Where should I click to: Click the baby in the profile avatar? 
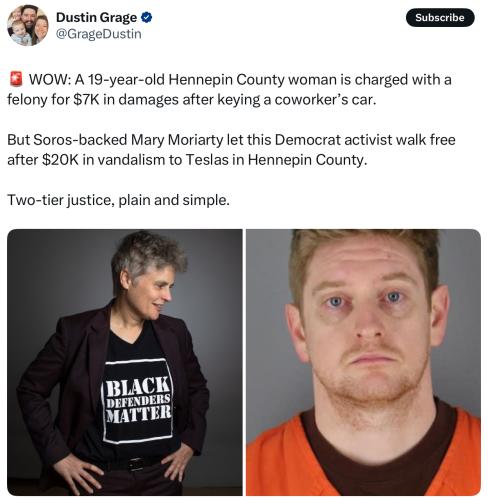[x=20, y=34]
